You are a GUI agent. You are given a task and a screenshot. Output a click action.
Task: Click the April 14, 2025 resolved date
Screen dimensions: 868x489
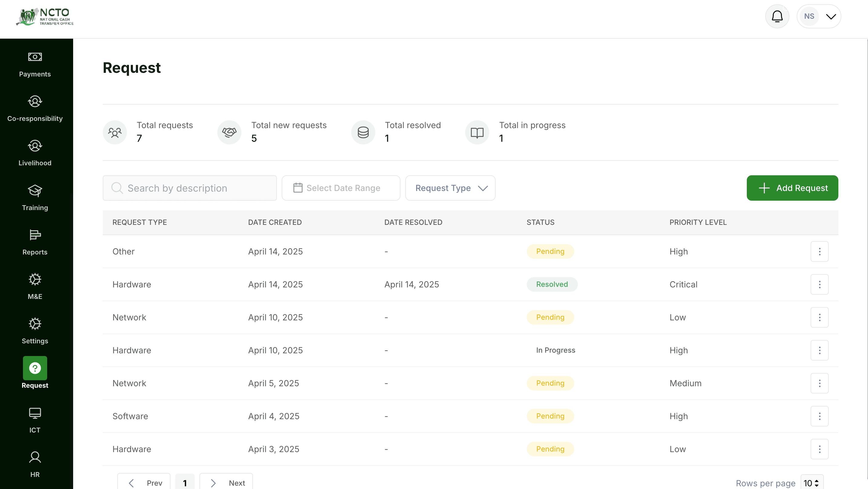pos(411,284)
